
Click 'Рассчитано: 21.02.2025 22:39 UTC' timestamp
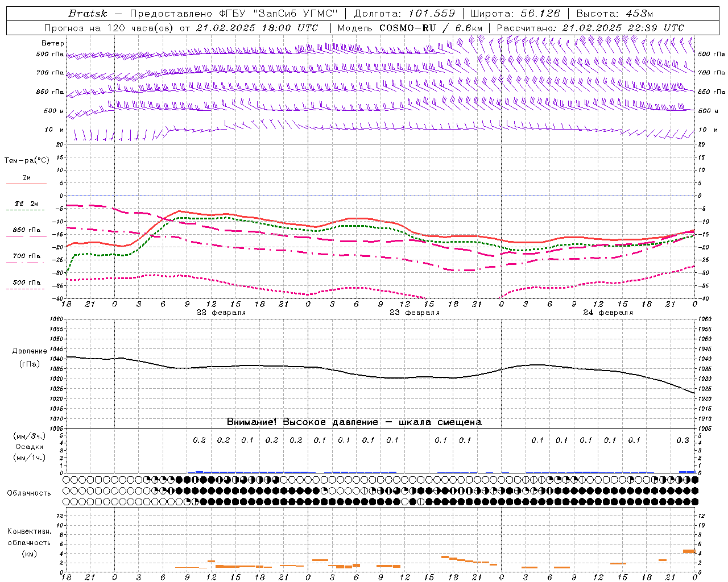[590, 28]
